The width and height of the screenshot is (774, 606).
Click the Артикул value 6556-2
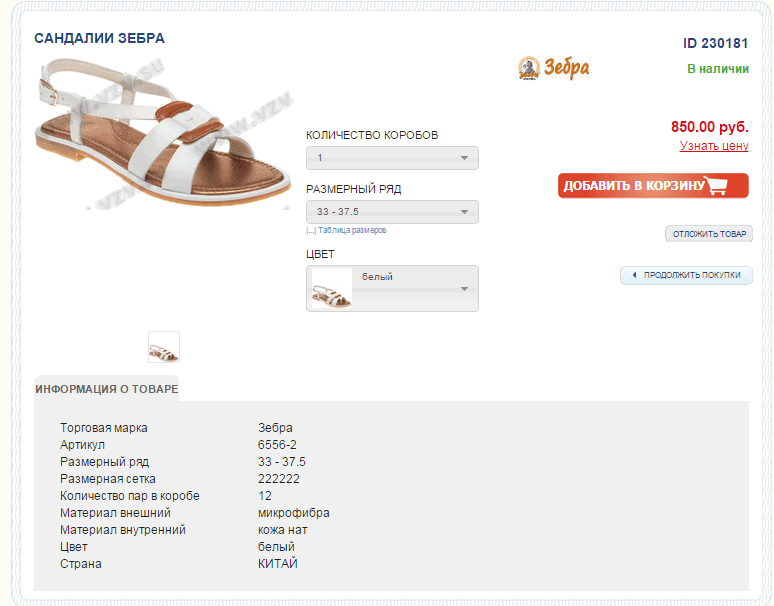pyautogui.click(x=277, y=445)
